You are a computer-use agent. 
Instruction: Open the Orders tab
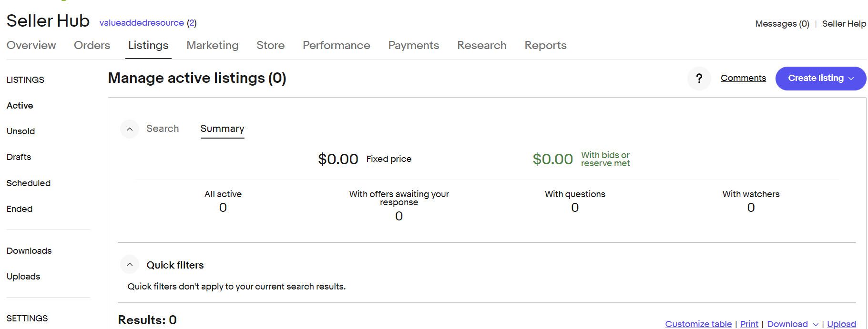92,45
